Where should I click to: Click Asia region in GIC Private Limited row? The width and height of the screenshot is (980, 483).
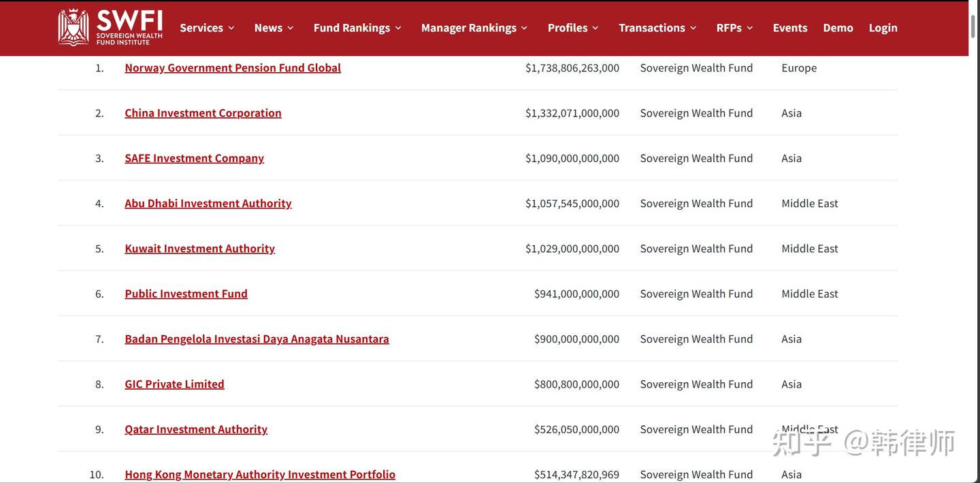(x=791, y=384)
